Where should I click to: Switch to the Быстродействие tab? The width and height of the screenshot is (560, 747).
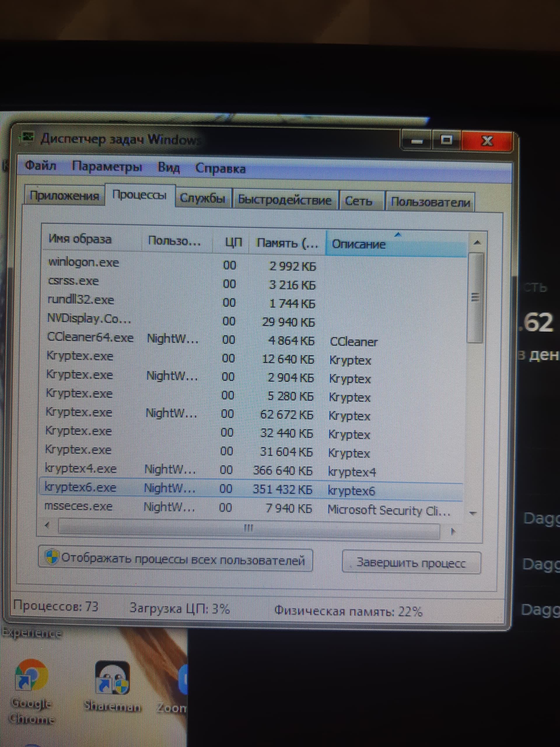(x=285, y=200)
